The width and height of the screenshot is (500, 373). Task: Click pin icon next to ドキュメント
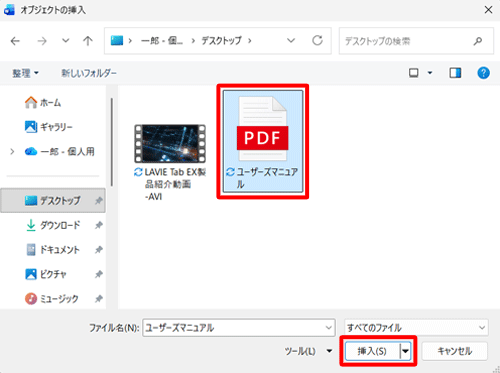98,250
